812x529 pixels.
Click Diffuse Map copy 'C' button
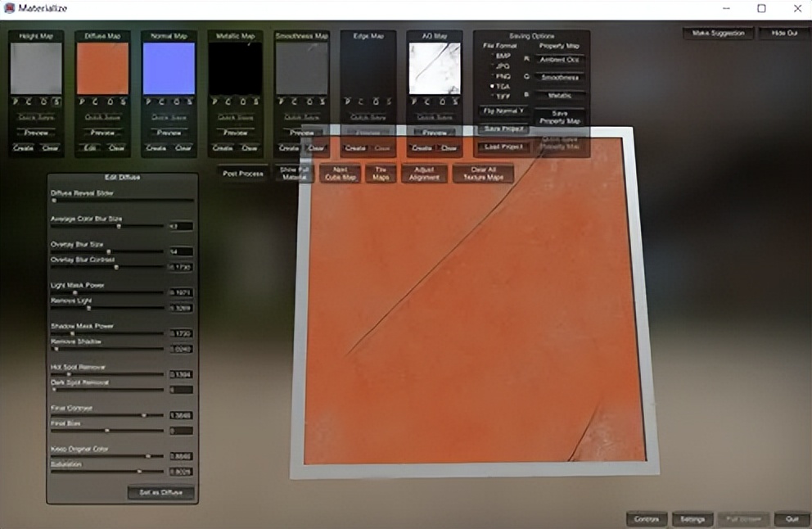coord(95,102)
